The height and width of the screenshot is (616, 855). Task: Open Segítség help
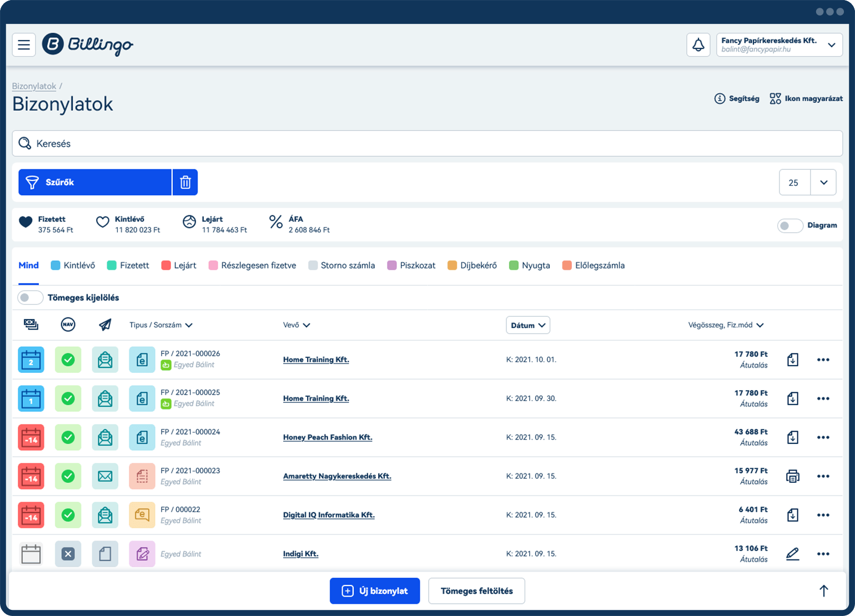pos(737,98)
